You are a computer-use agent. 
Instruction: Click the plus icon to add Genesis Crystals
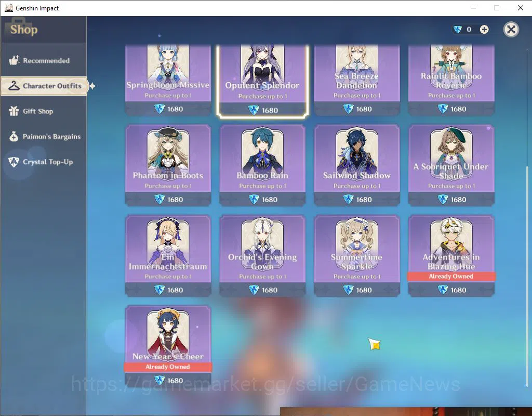[x=484, y=30]
